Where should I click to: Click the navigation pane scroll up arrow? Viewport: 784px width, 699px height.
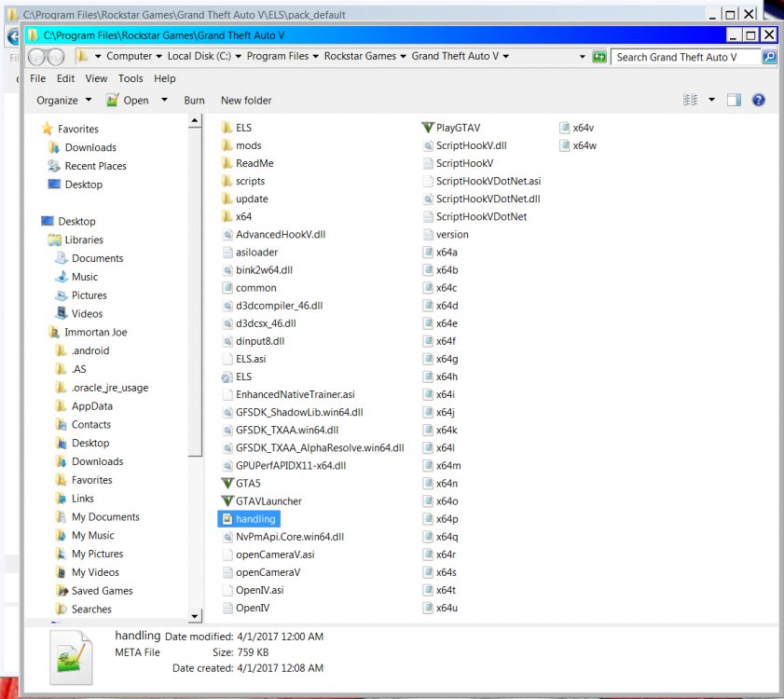(195, 120)
